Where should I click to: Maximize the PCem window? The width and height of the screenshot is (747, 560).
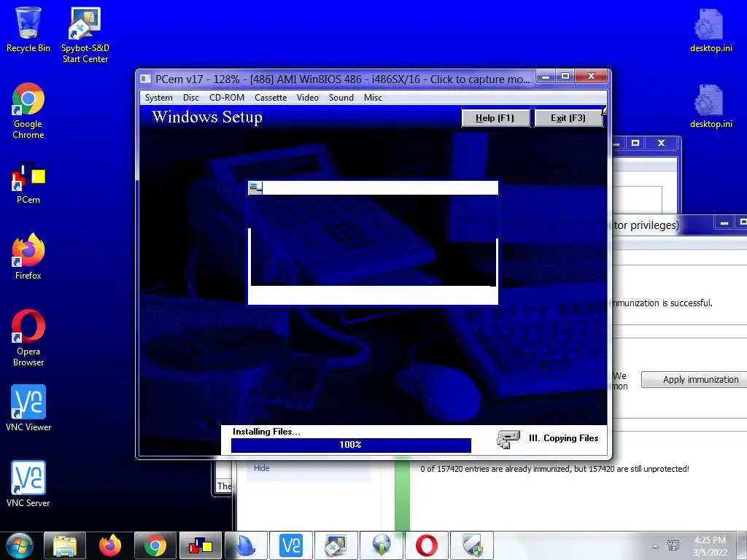tap(565, 76)
